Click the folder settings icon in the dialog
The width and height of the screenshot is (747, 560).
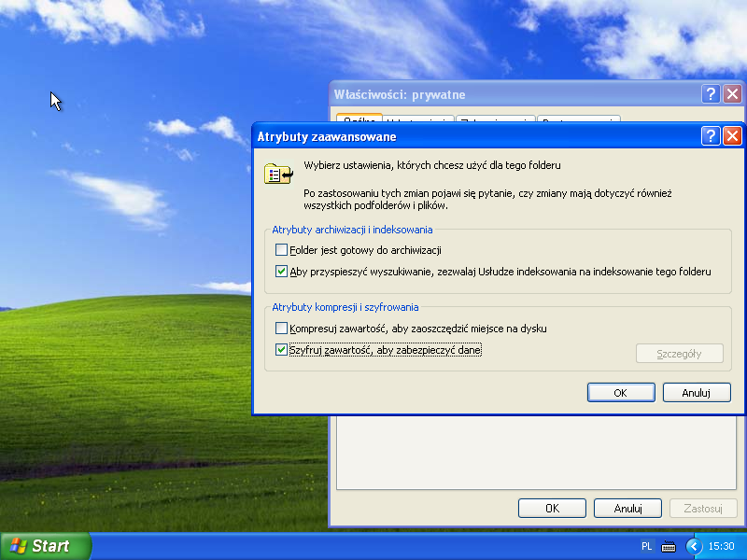click(278, 174)
